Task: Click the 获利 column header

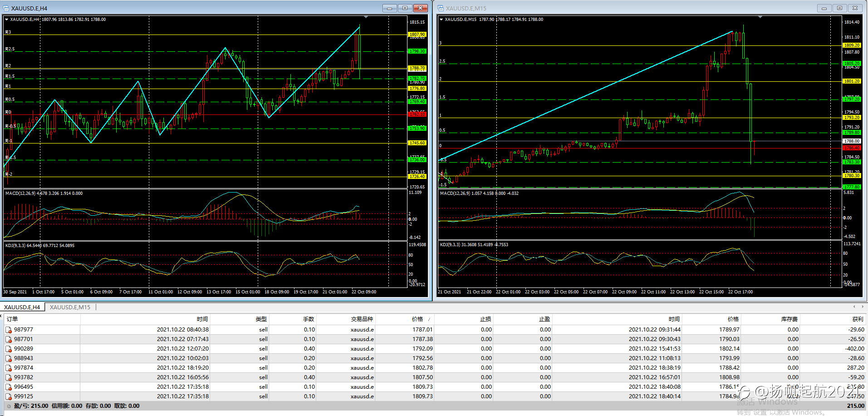Action: [x=857, y=319]
